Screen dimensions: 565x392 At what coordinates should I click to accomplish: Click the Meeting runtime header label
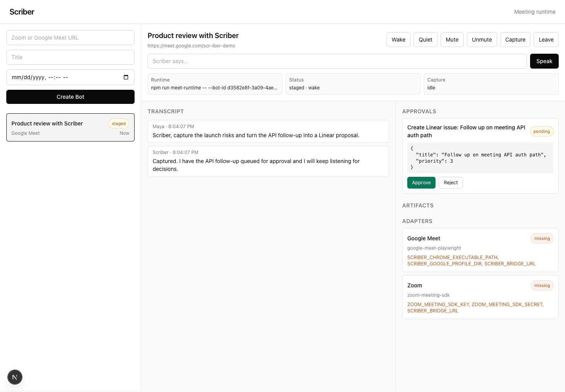(x=535, y=12)
